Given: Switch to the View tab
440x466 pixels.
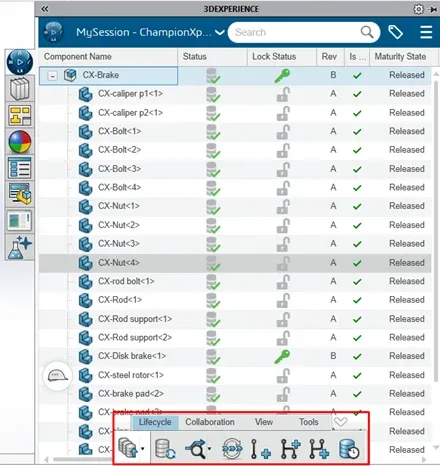Looking at the screenshot, I should 264,422.
